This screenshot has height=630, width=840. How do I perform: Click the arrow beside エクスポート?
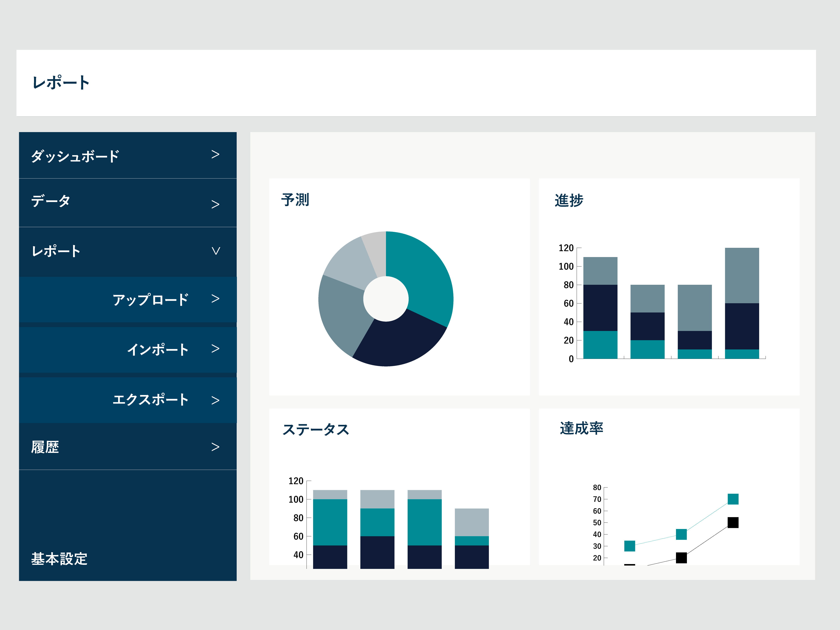[215, 400]
